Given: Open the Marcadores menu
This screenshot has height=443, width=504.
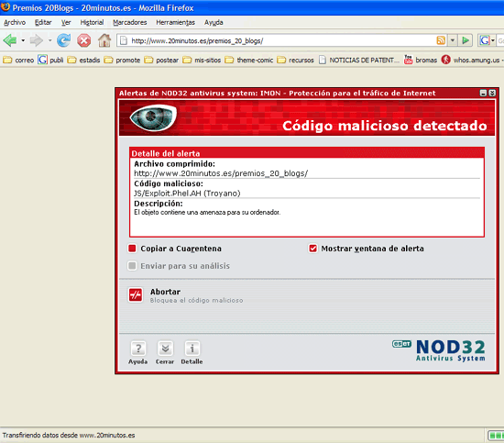Looking at the screenshot, I should pyautogui.click(x=130, y=22).
